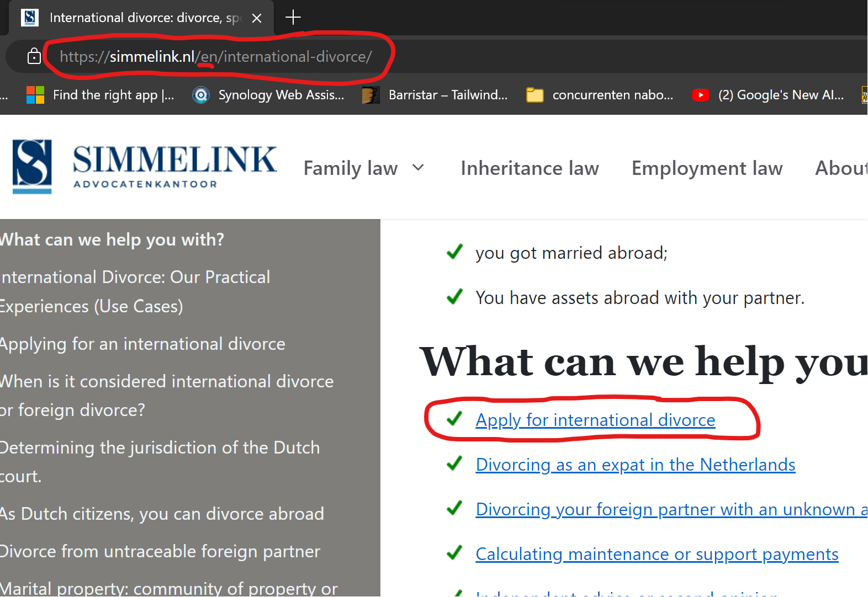Open the Google's New AI YouTube bookmark
The image size is (868, 597).
(x=768, y=95)
